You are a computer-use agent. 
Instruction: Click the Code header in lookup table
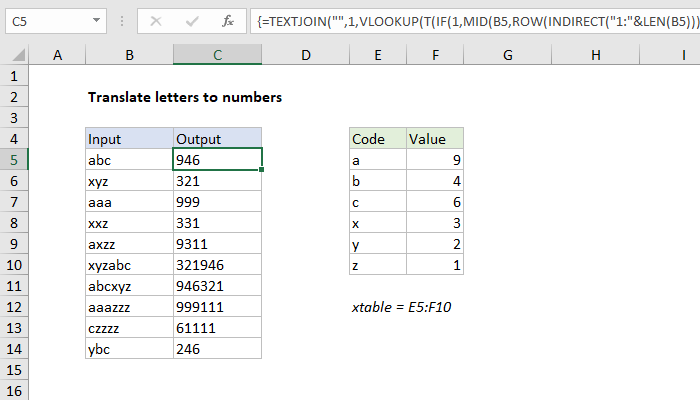pyautogui.click(x=377, y=139)
